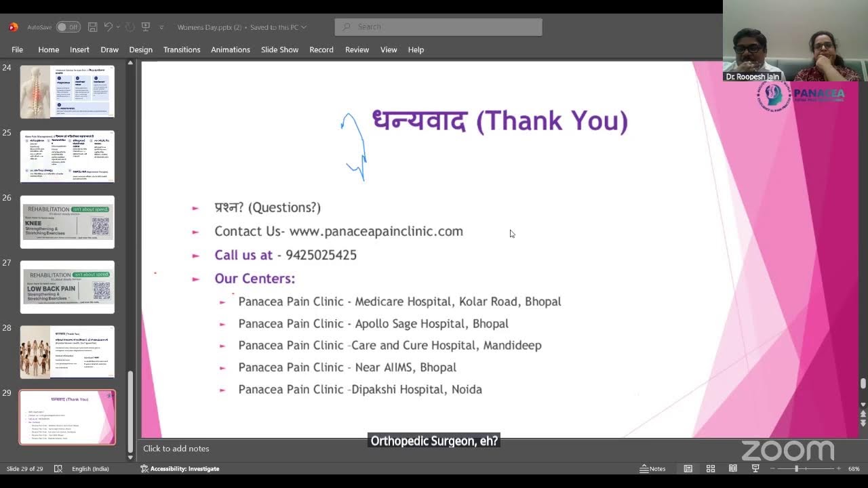Click the Apollo Sage Hospital, Bhopal line
Viewport: 868px width, 488px height.
[x=373, y=324]
